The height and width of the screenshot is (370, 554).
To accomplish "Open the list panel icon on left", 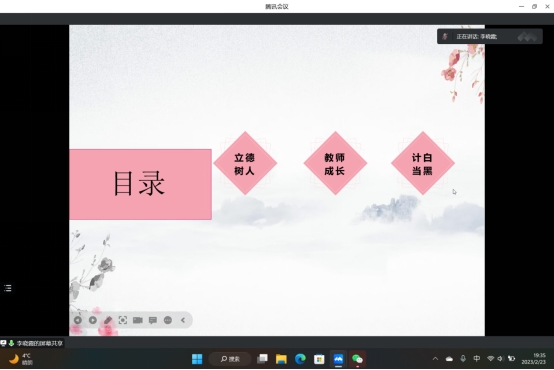I will pyautogui.click(x=8, y=288).
